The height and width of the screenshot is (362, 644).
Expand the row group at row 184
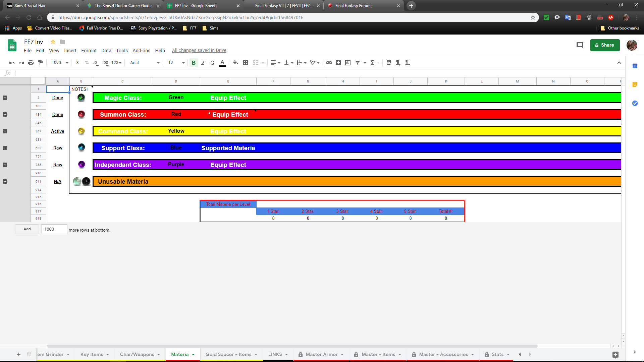point(5,115)
